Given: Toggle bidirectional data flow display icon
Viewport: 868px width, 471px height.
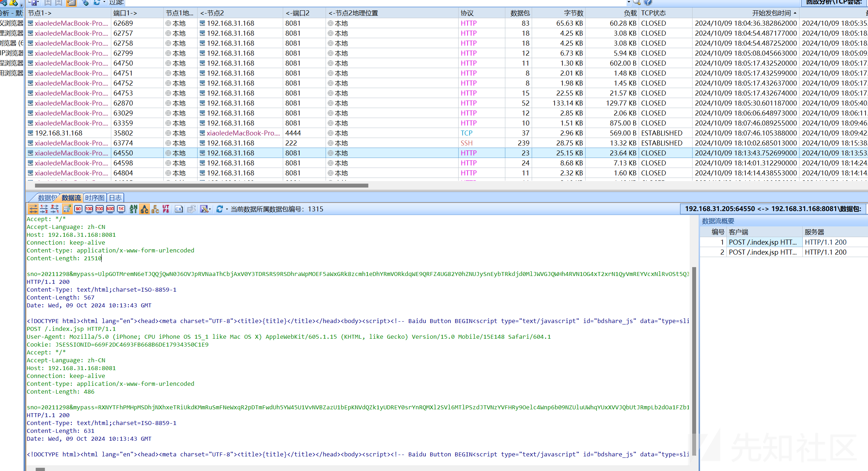Looking at the screenshot, I should pos(33,209).
